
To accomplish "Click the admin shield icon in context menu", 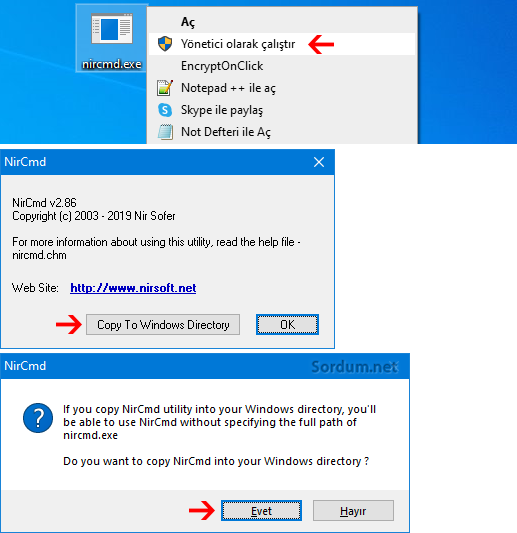I will (165, 44).
